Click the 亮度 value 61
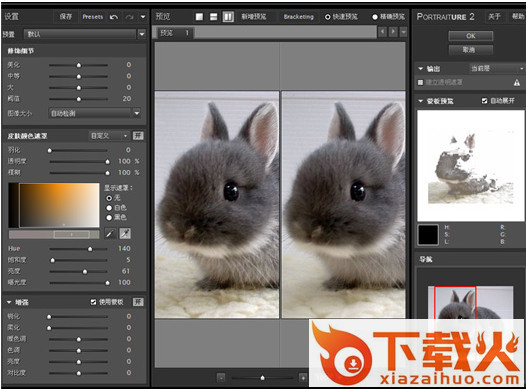The image size is (526, 389). 125,271
